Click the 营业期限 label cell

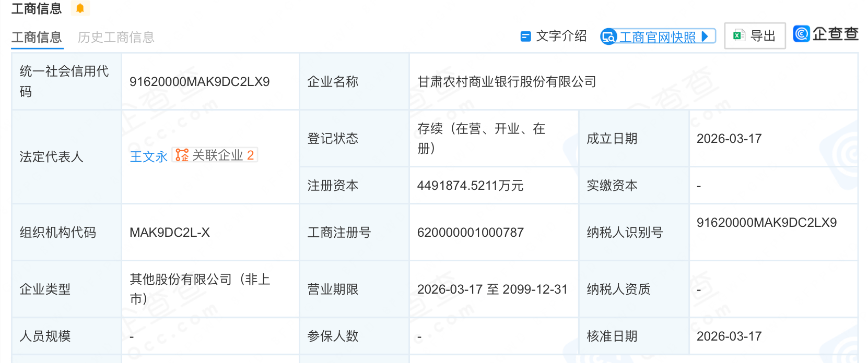354,289
